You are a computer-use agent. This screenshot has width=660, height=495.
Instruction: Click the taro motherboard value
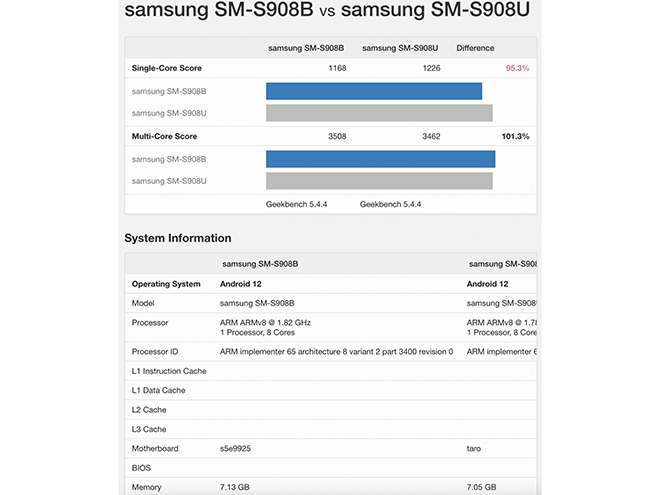pos(476,449)
